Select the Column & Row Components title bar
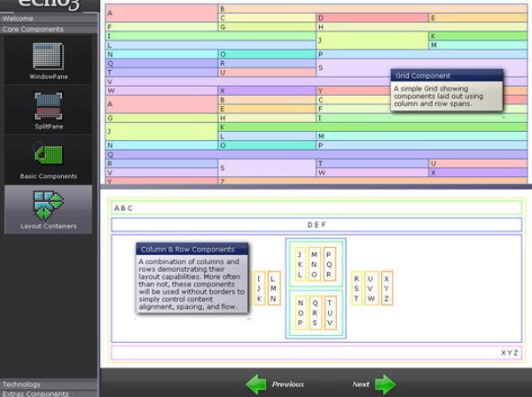The height and width of the screenshot is (397, 532). [192, 250]
